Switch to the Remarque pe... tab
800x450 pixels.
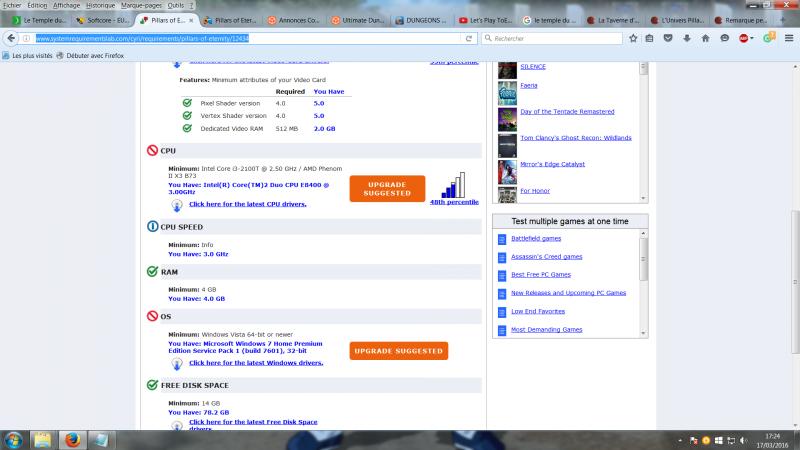point(741,20)
